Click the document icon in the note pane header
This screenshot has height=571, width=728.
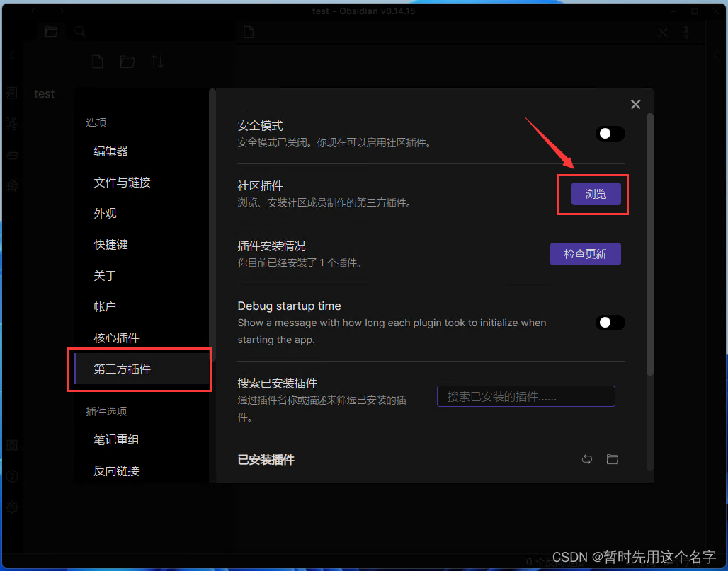click(x=249, y=32)
